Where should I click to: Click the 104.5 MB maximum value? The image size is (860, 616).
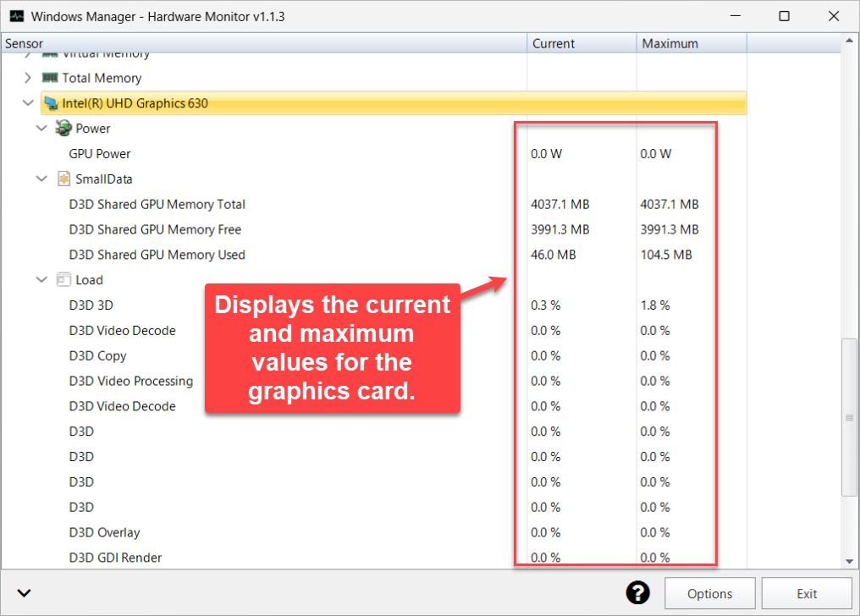[666, 255]
